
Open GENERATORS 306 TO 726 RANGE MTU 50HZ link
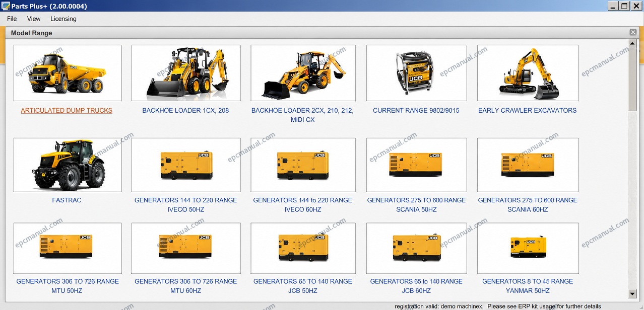click(68, 286)
